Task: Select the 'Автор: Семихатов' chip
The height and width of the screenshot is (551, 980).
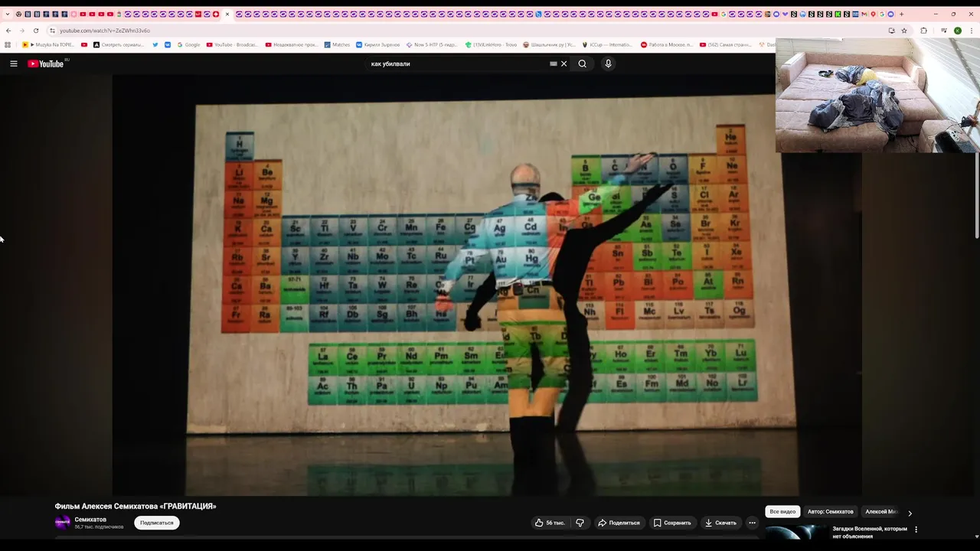Action: click(830, 511)
